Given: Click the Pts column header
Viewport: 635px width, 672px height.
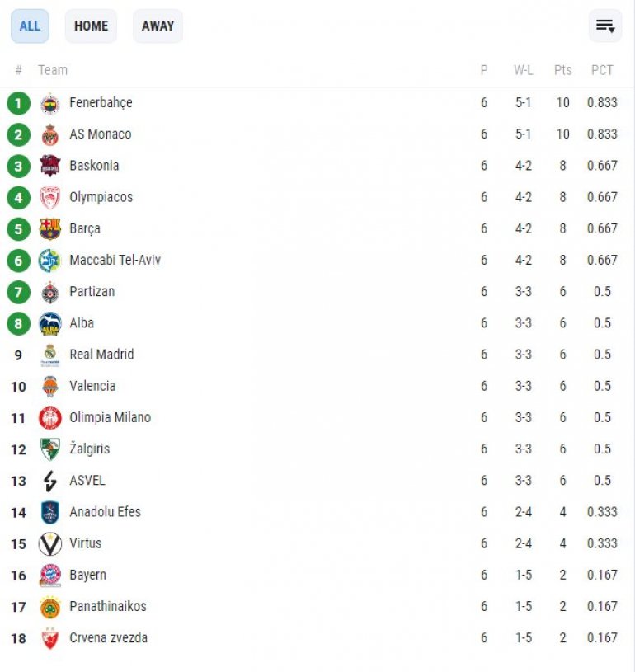Looking at the screenshot, I should pos(562,70).
